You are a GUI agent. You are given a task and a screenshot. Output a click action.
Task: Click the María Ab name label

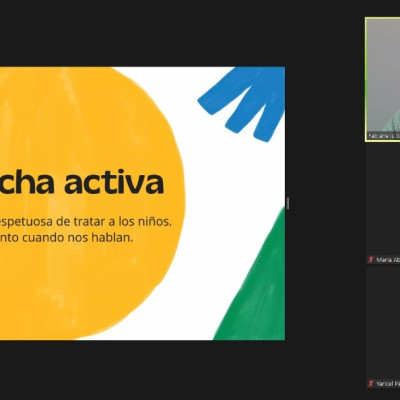coord(388,260)
